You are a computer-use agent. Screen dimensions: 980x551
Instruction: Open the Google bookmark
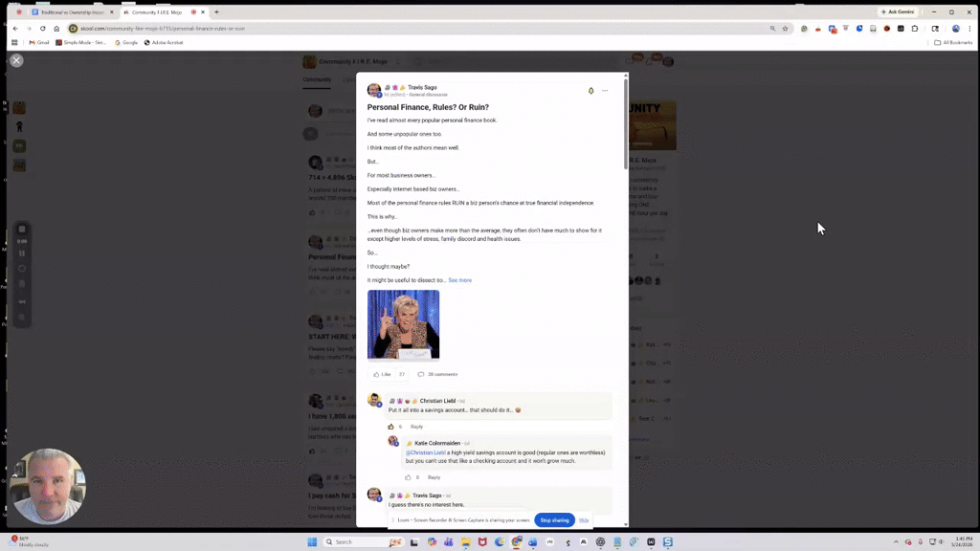click(125, 42)
